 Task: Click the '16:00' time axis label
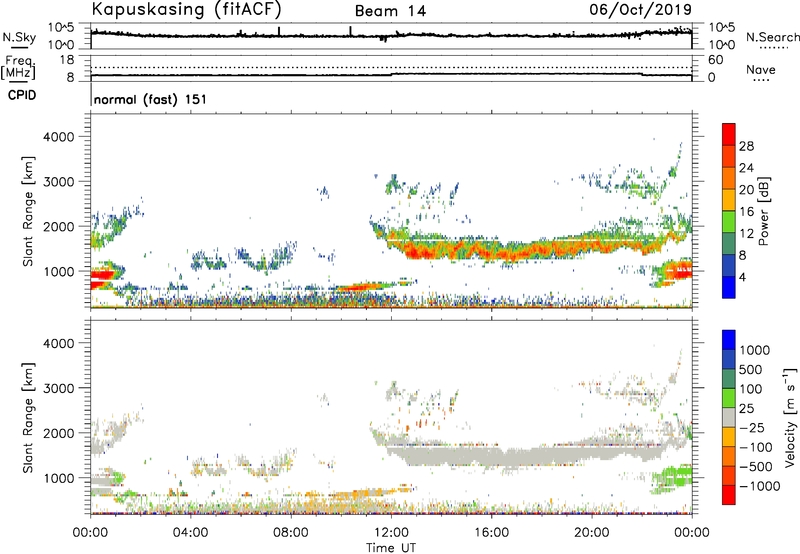pos(491,533)
